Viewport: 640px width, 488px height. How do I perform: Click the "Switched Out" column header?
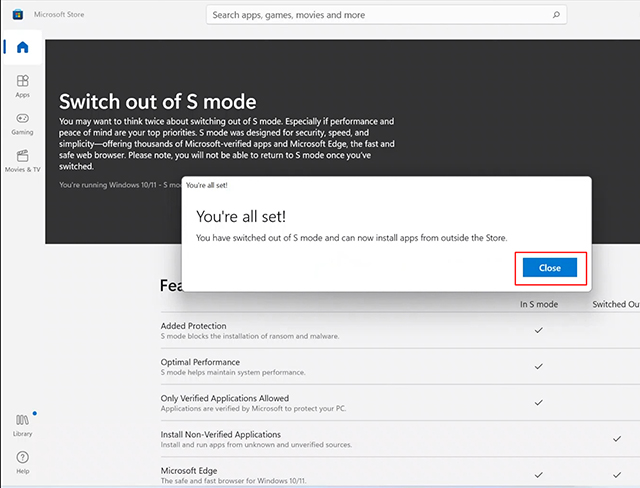point(615,304)
